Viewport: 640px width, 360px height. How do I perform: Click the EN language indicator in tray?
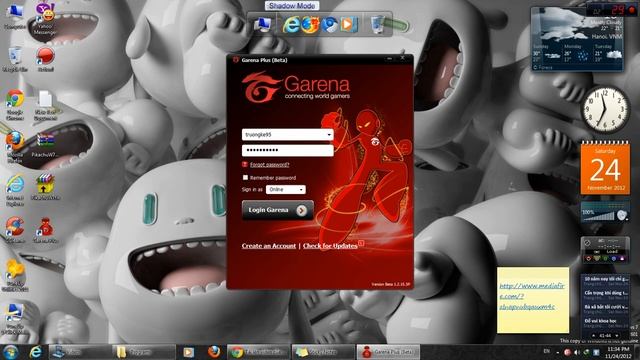click(x=547, y=351)
